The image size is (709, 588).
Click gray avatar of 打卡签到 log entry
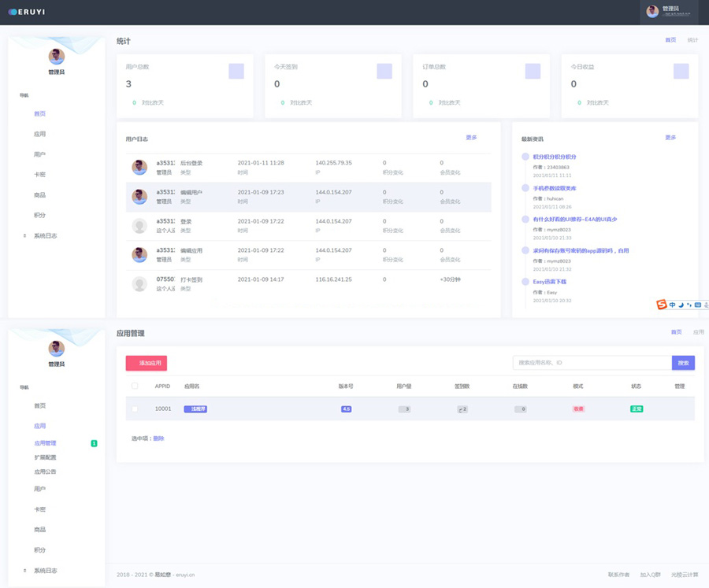click(x=139, y=283)
